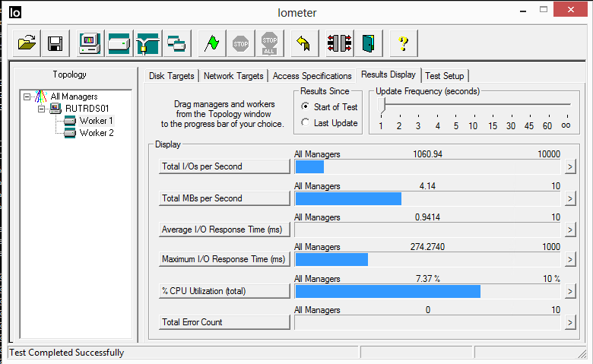Viewport: 593px width, 364px height.
Task: Collapse the RUTRDS01 manager node
Action: [42, 109]
